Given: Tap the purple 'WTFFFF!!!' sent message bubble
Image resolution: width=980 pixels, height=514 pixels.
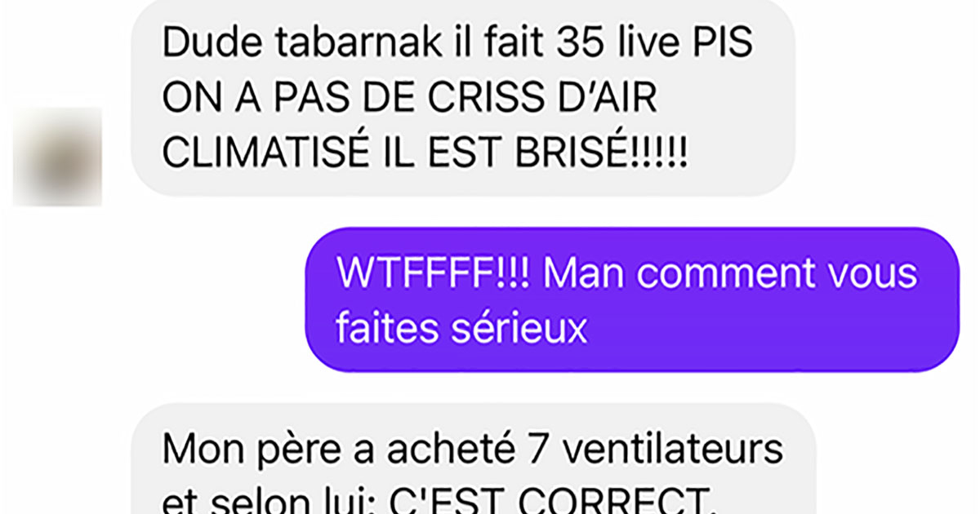Looking at the screenshot, I should (632, 299).
